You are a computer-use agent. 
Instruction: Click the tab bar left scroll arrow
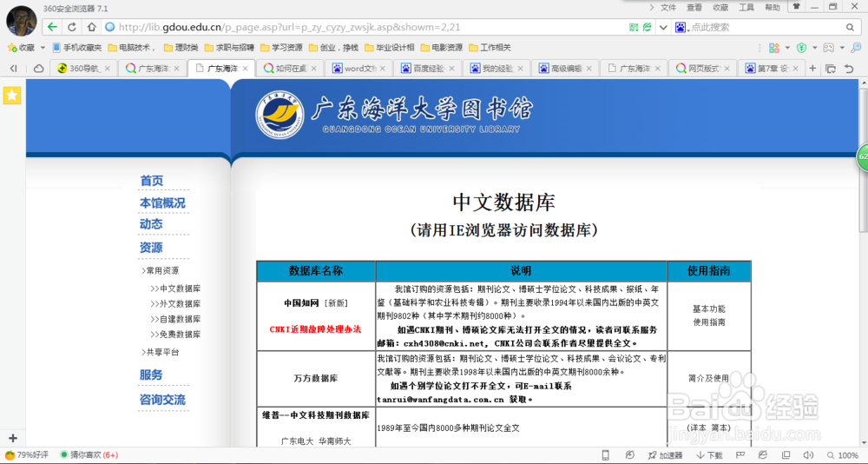click(x=13, y=69)
